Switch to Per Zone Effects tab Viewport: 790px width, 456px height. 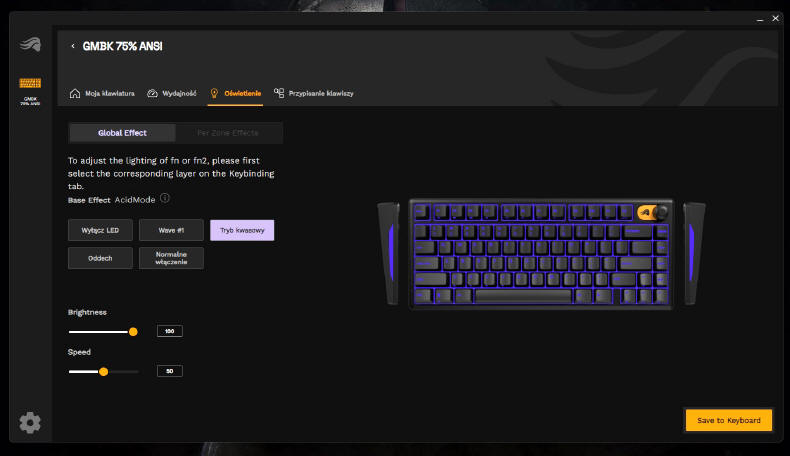coord(228,133)
